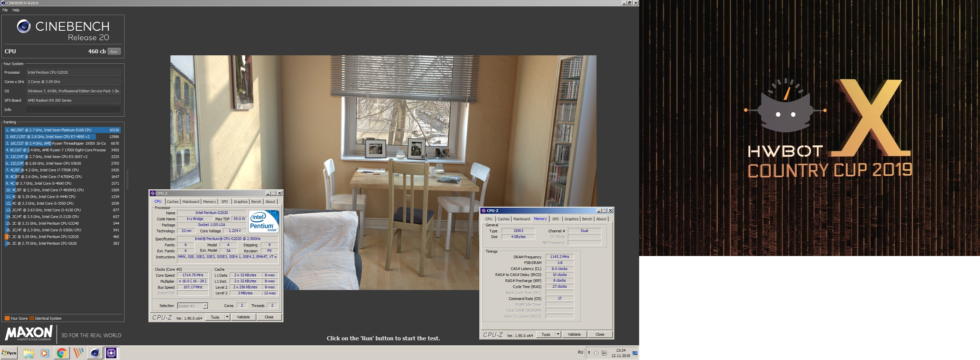This screenshot has width=980, height=360.
Task: Open the tray clock showing 13:34
Action: [x=620, y=353]
